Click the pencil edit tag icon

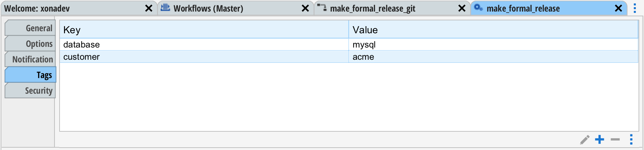(585, 139)
